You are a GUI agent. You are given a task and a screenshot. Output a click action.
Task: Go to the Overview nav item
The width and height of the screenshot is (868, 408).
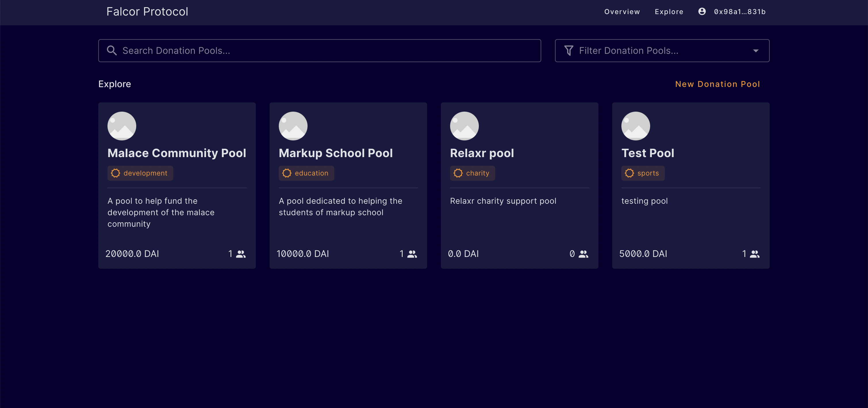pyautogui.click(x=622, y=12)
